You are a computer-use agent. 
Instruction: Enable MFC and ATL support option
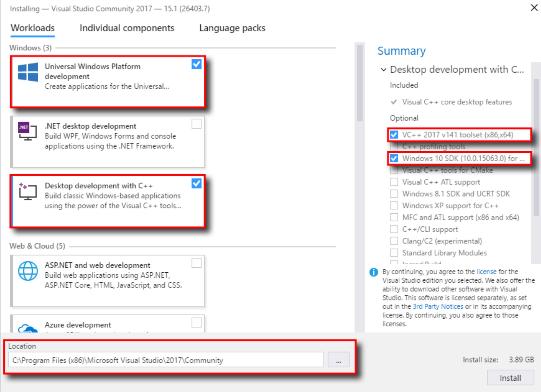click(x=394, y=218)
